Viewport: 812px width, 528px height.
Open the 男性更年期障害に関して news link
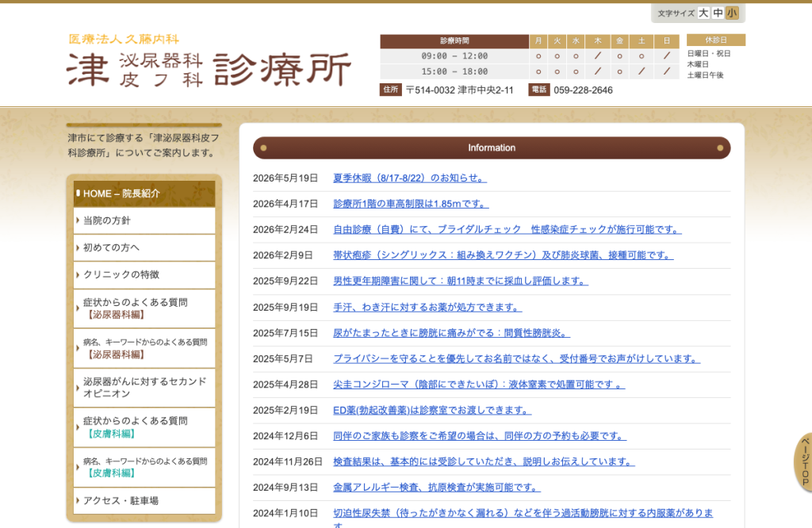point(461,281)
